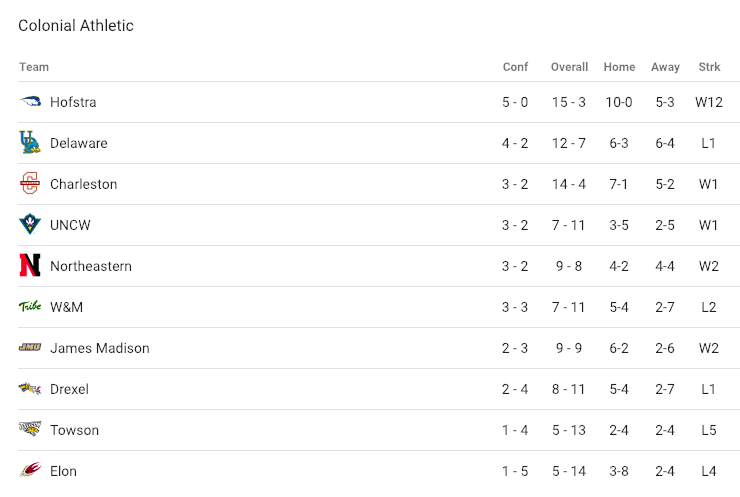Click the Hofstra team logo
The image size is (740, 497).
click(x=30, y=102)
